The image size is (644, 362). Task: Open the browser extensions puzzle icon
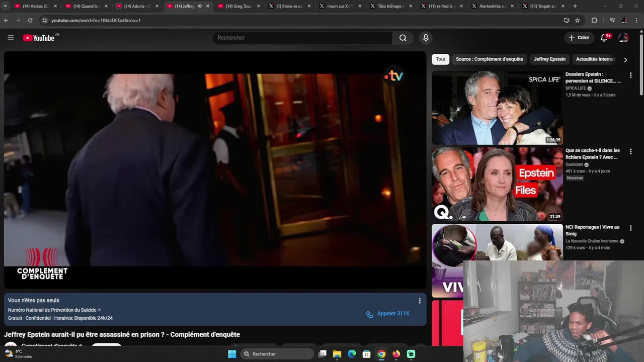pos(594,20)
